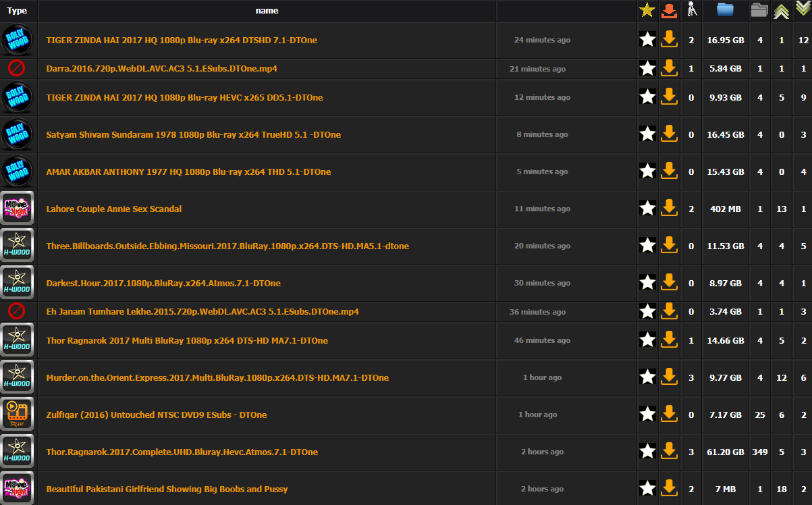The width and height of the screenshot is (812, 505).
Task: Sort by the bookmark star column header
Action: 647,10
